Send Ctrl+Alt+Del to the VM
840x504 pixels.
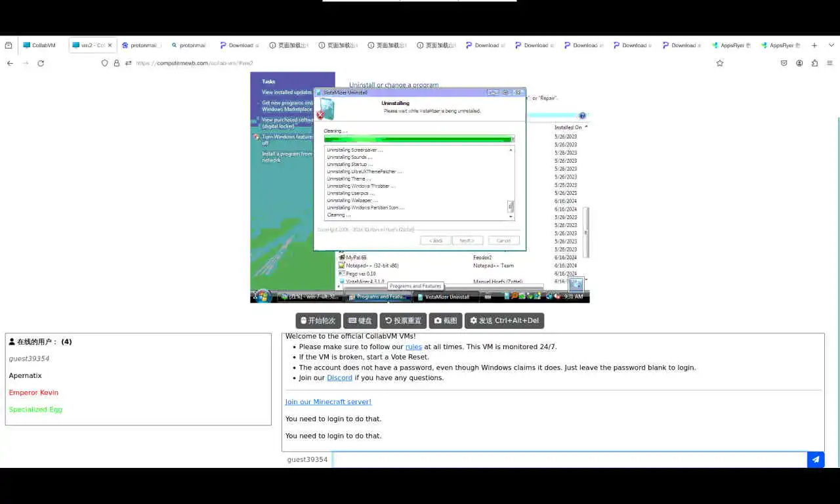504,321
